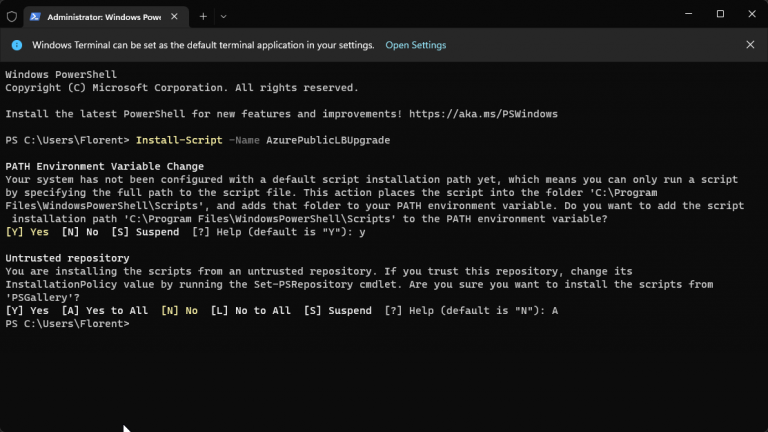Click the [L] No to All option text

(250, 311)
